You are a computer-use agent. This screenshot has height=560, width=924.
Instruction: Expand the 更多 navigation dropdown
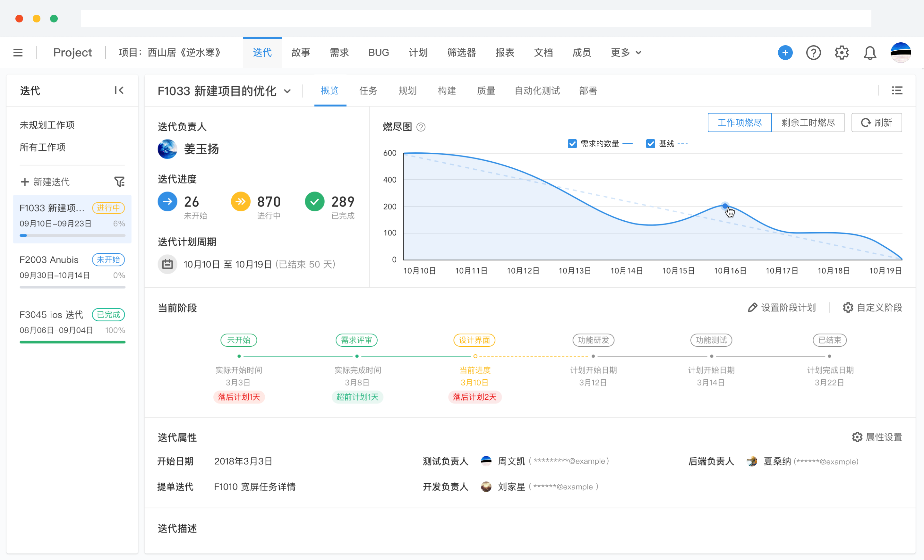tap(625, 53)
